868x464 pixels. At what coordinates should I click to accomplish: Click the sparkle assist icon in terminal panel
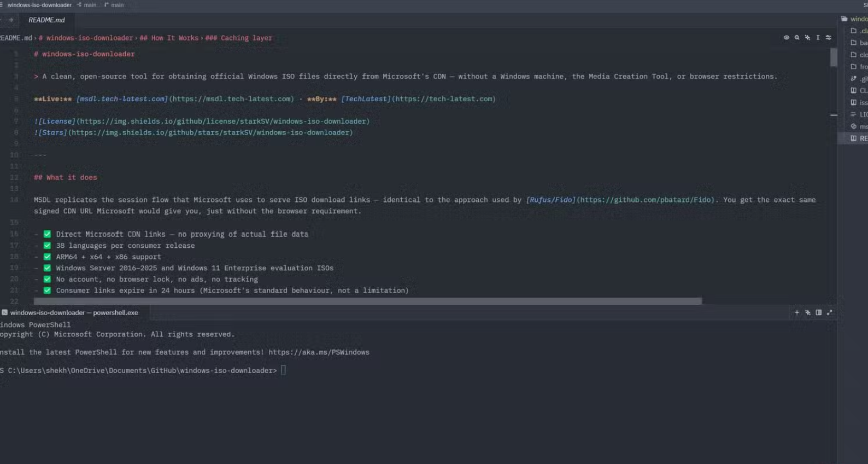pos(808,312)
